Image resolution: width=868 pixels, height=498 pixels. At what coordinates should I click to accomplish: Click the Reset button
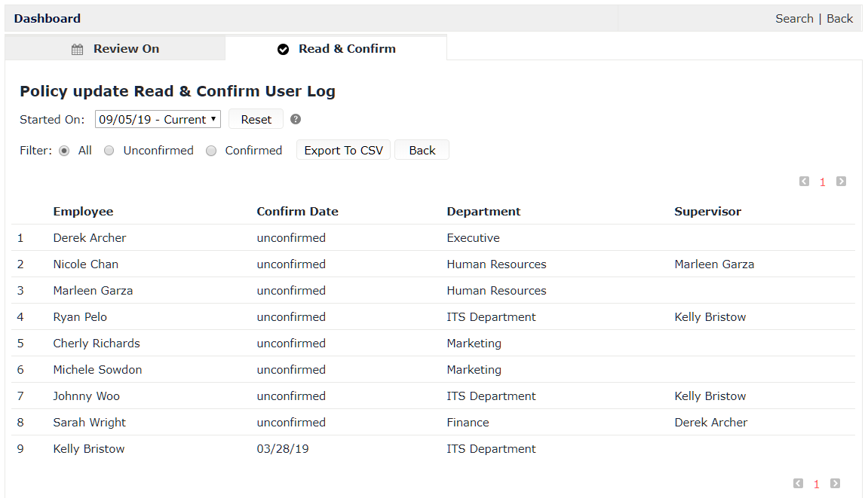coord(256,119)
